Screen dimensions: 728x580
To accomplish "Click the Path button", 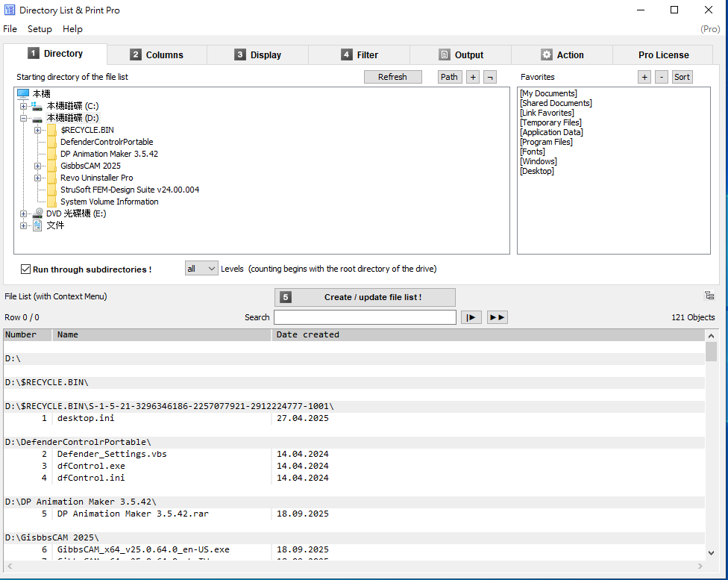I will [450, 77].
